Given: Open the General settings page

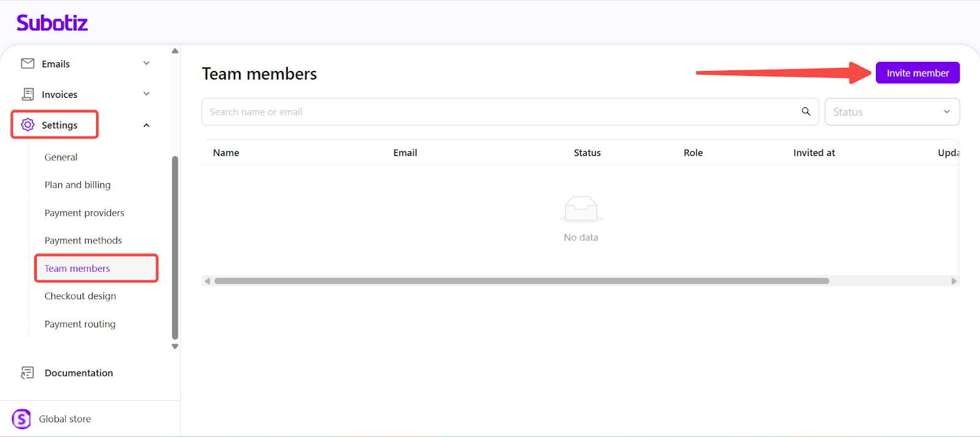Looking at the screenshot, I should pos(61,157).
